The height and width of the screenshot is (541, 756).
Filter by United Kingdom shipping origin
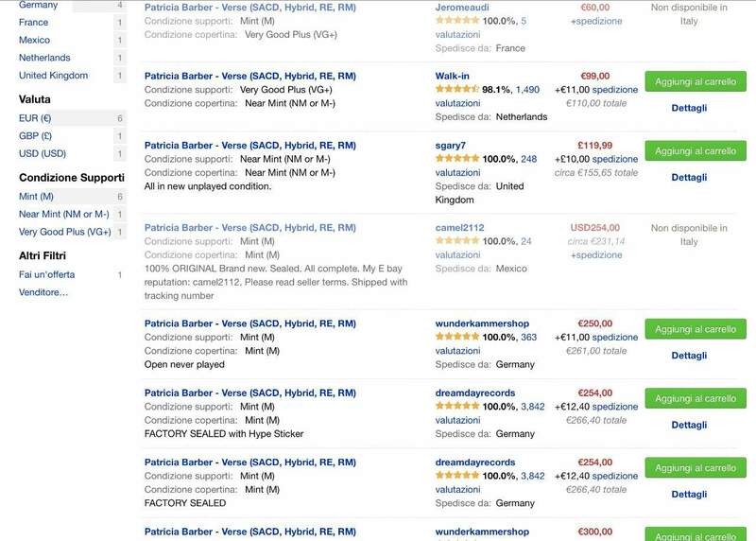pos(53,76)
